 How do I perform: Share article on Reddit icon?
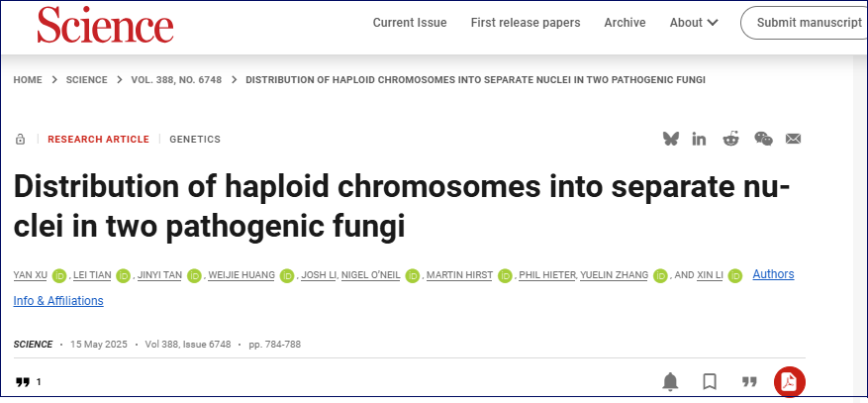(730, 139)
